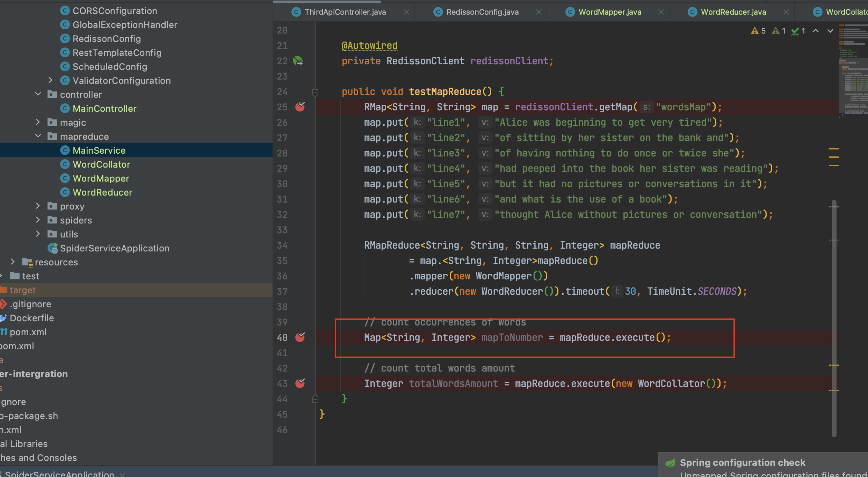
Task: Click the Dockerfile whale icon
Action: 3,318
